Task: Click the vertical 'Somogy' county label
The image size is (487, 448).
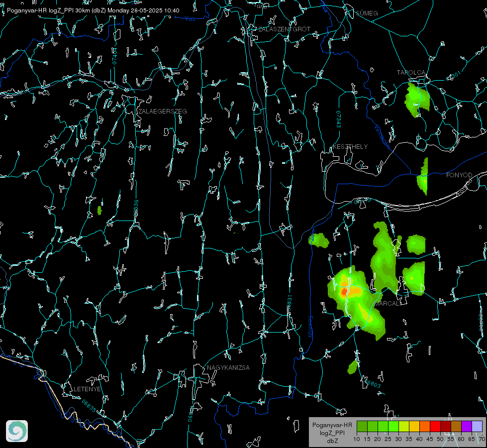Action: pos(310,327)
